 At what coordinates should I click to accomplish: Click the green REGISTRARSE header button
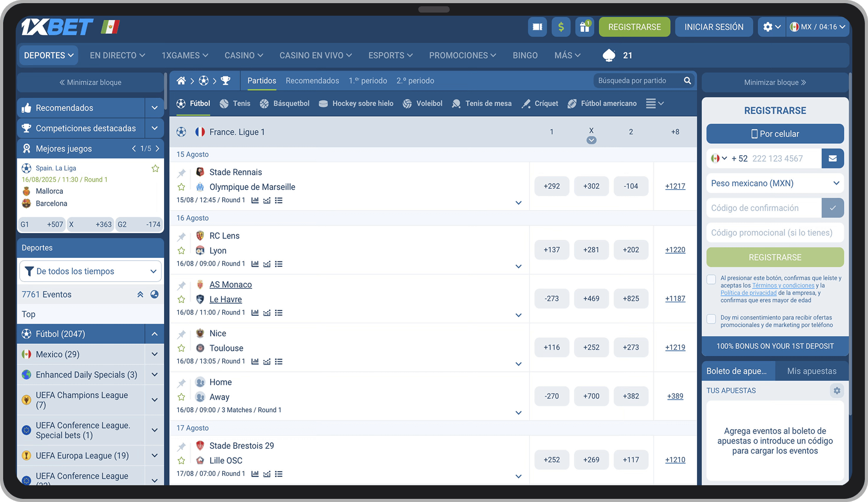point(634,27)
